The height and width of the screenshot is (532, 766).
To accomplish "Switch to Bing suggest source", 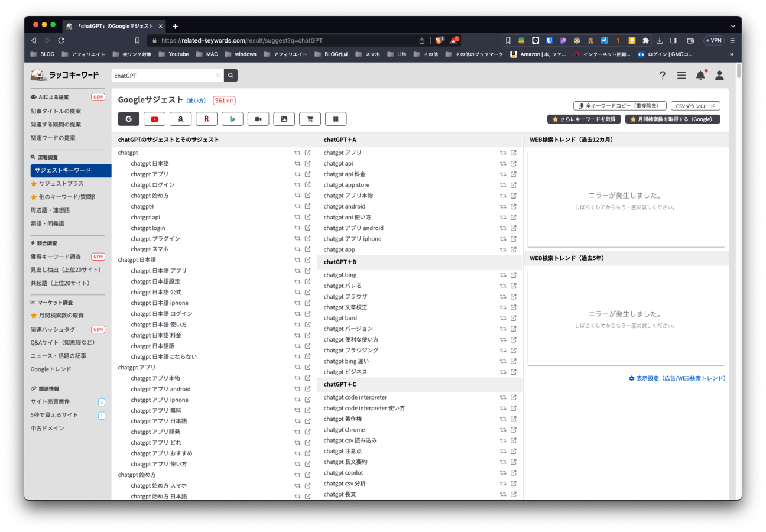I will [232, 119].
